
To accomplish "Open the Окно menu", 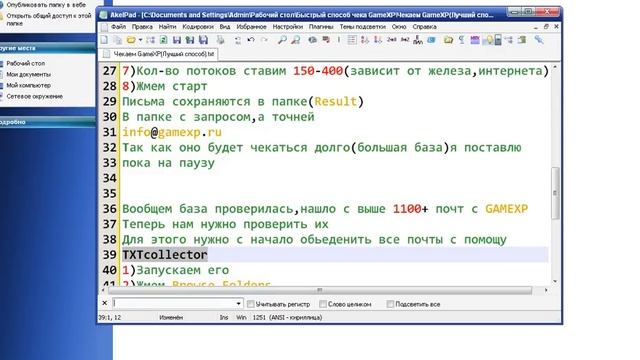I will tap(399, 27).
